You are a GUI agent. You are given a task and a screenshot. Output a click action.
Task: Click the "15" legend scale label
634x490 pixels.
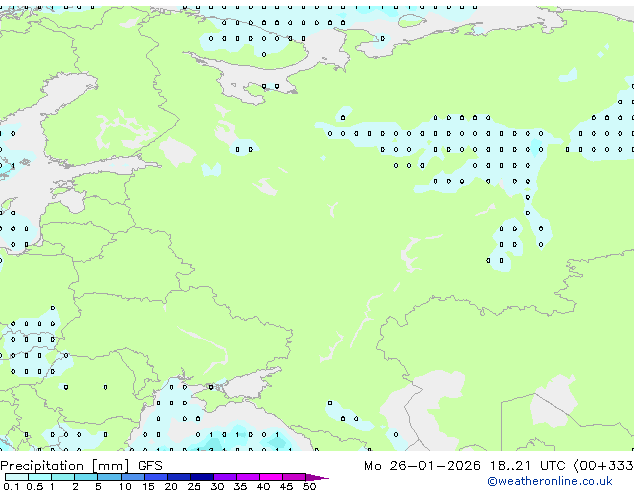pos(148,486)
